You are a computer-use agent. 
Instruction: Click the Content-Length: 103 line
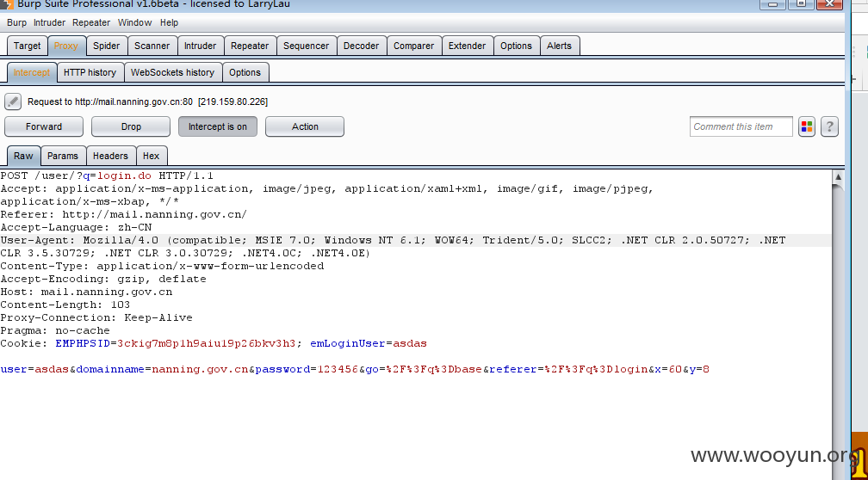coord(65,305)
